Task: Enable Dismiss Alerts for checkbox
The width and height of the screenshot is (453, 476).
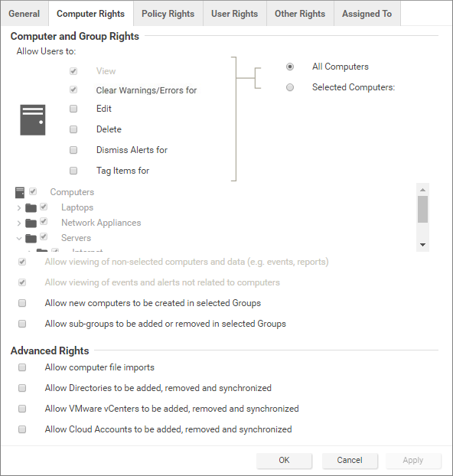Action: point(73,150)
